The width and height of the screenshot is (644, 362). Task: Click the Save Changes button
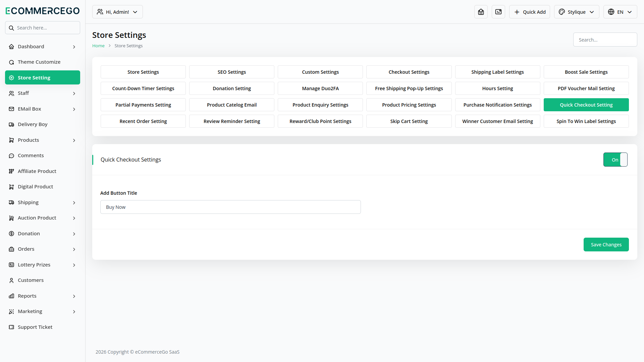[x=606, y=244]
